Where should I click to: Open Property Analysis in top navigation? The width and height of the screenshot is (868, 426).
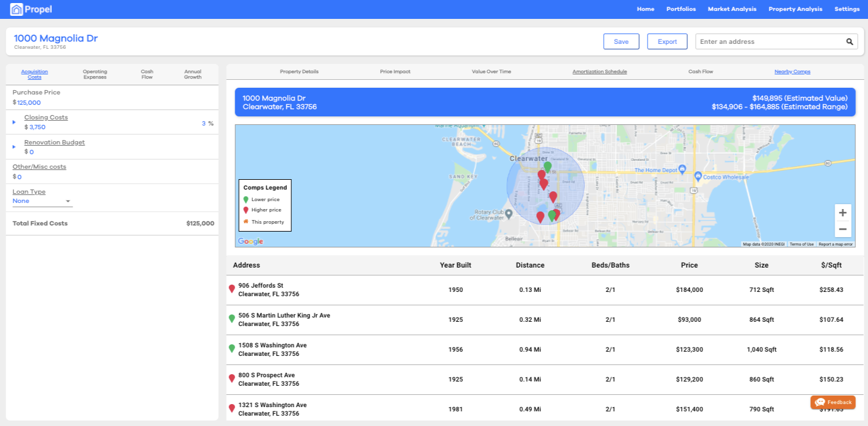(796, 9)
